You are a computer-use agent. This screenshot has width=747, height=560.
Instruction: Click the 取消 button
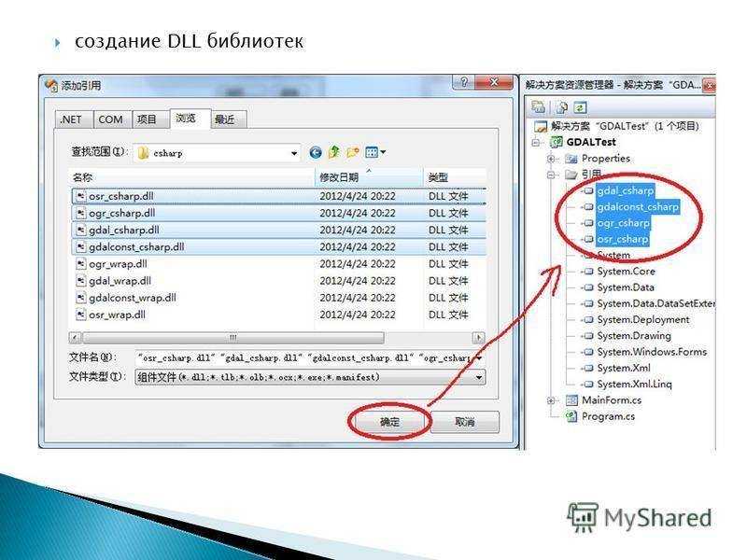click(x=465, y=422)
